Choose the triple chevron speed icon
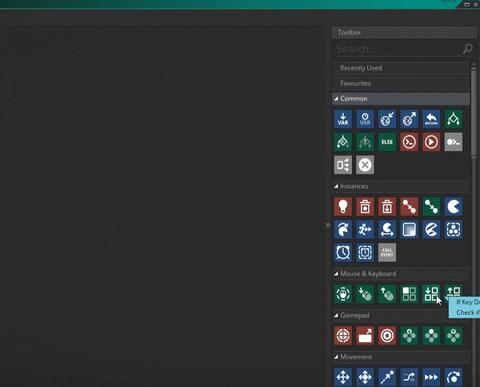Screen dimensions: 480x387 pos(431,377)
